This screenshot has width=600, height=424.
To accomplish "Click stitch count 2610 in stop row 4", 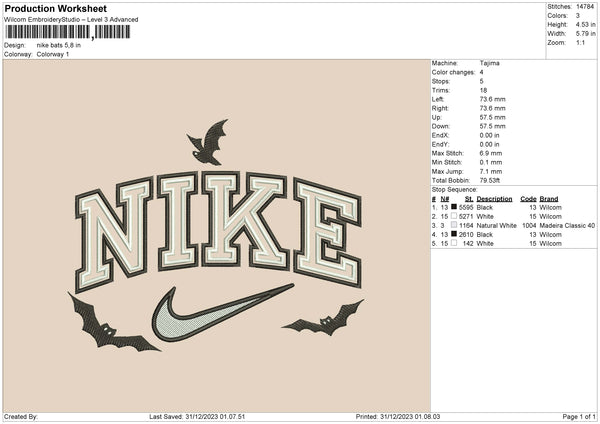I will pos(466,235).
